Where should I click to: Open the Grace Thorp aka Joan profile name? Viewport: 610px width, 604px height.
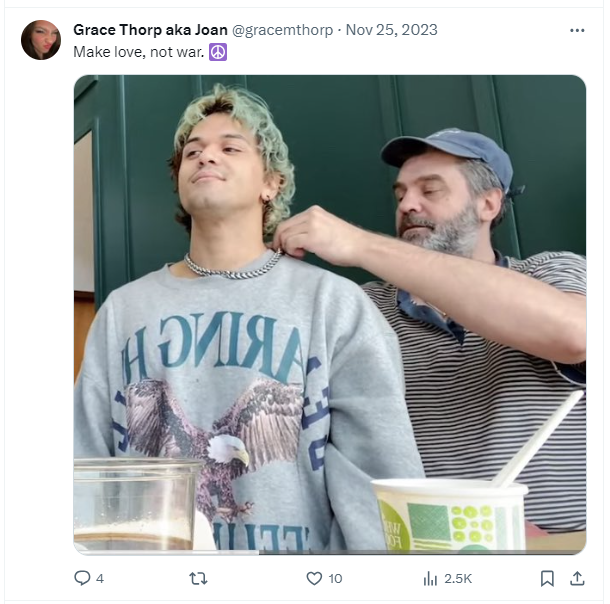tap(150, 30)
